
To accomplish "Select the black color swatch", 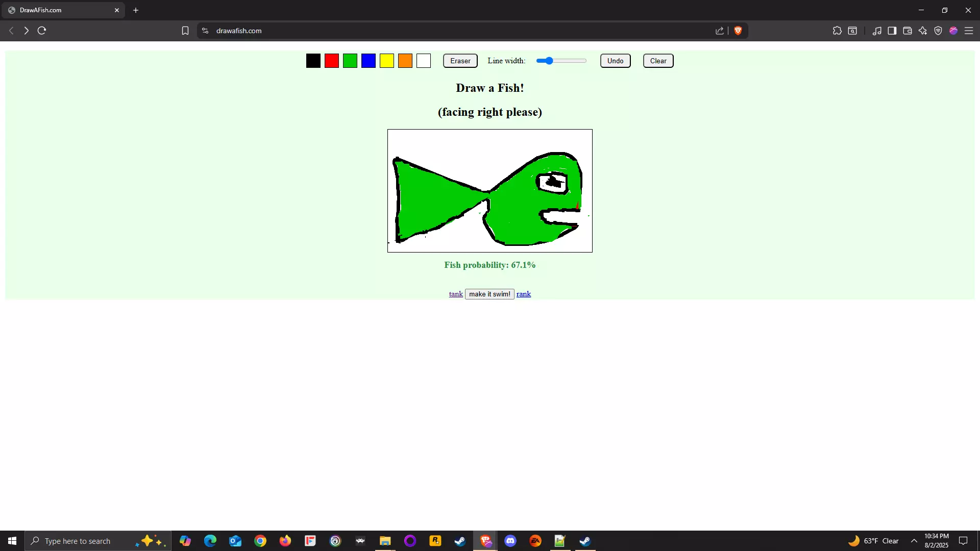I will click(x=313, y=61).
